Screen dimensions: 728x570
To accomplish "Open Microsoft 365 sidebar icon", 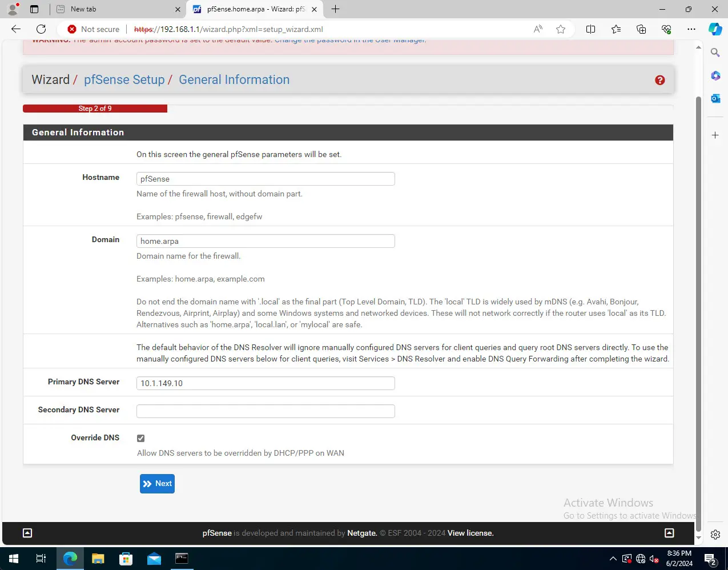I will [715, 75].
